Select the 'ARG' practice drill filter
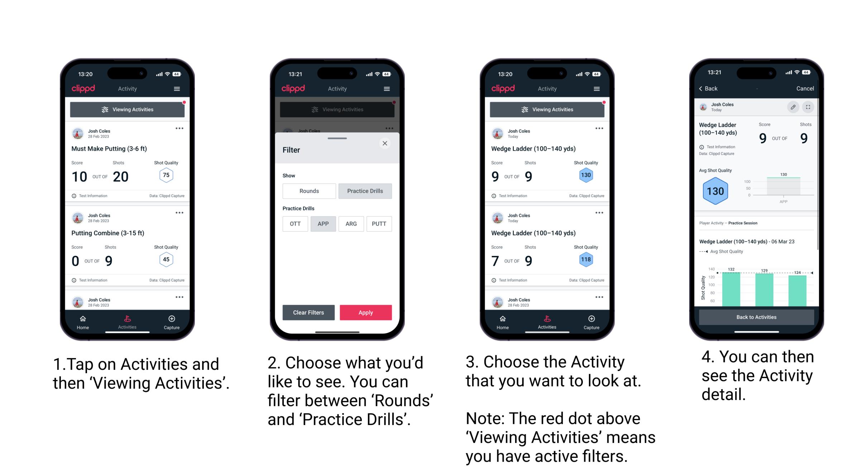 tap(352, 224)
